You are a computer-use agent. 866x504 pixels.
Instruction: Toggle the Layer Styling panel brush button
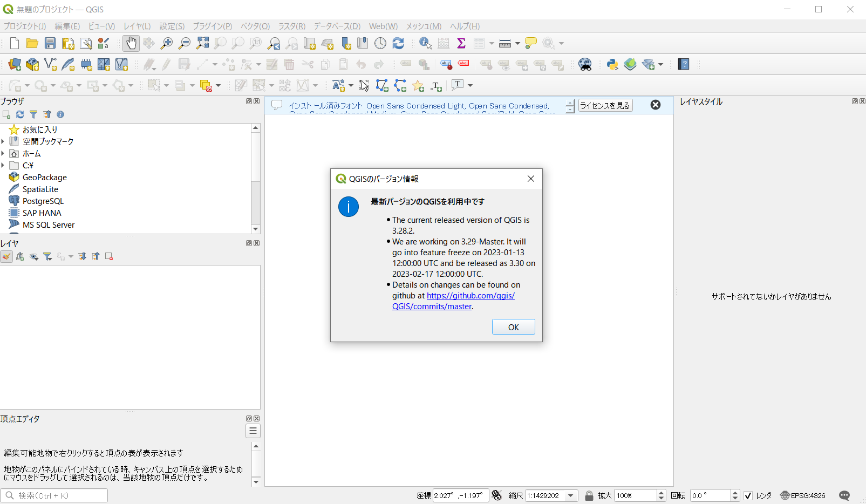click(6, 256)
